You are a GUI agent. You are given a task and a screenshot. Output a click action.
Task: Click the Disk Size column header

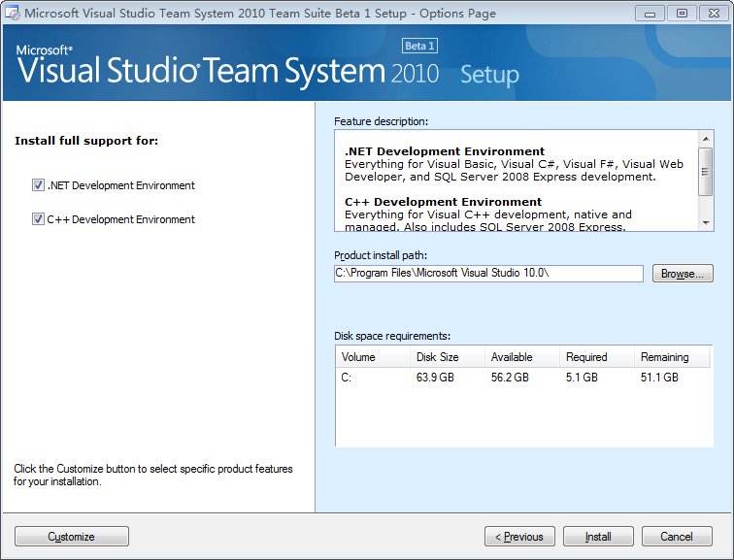point(448,357)
